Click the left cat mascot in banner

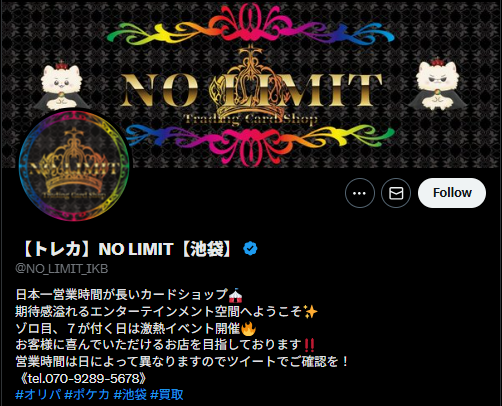(61, 86)
